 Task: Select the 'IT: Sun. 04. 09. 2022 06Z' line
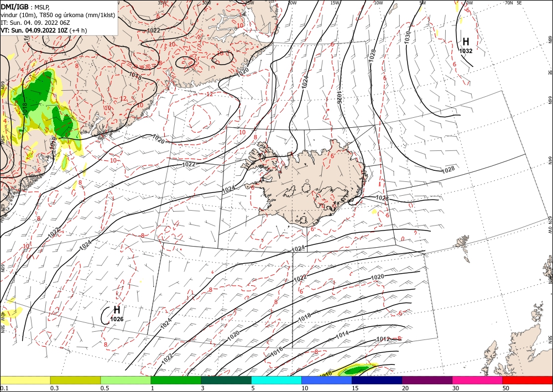[35, 23]
